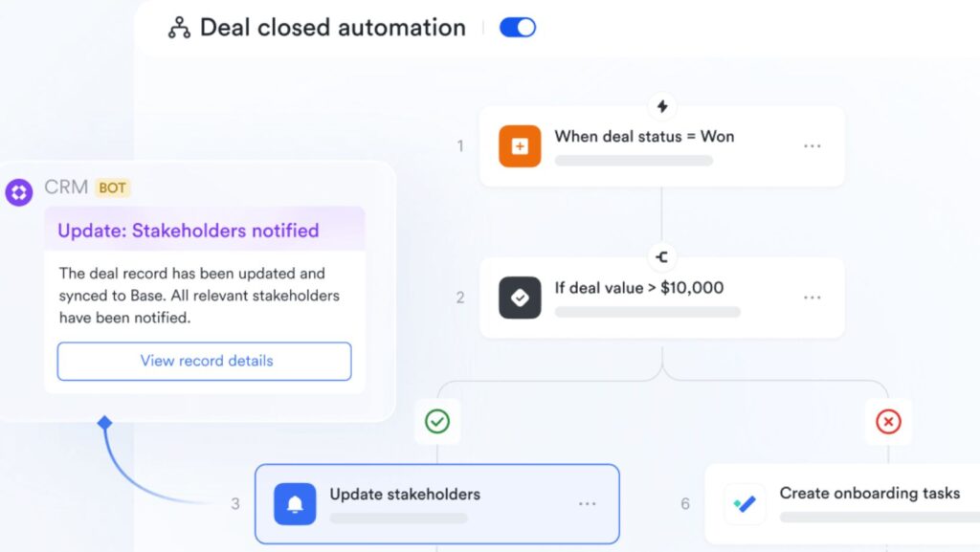Select the When deal status = Won step
Viewport: 980px width, 552px height.
(660, 146)
